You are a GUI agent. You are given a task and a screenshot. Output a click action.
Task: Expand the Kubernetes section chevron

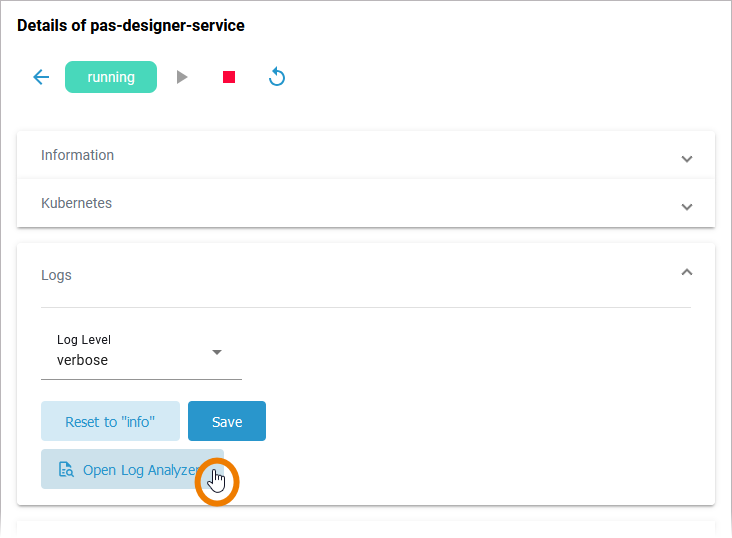point(686,206)
